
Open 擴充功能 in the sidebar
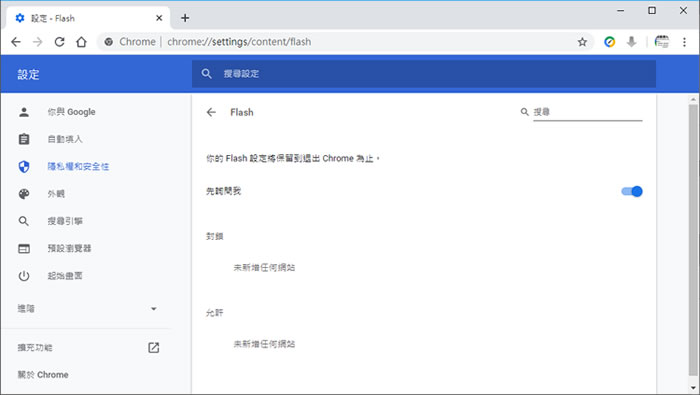pyautogui.click(x=35, y=348)
